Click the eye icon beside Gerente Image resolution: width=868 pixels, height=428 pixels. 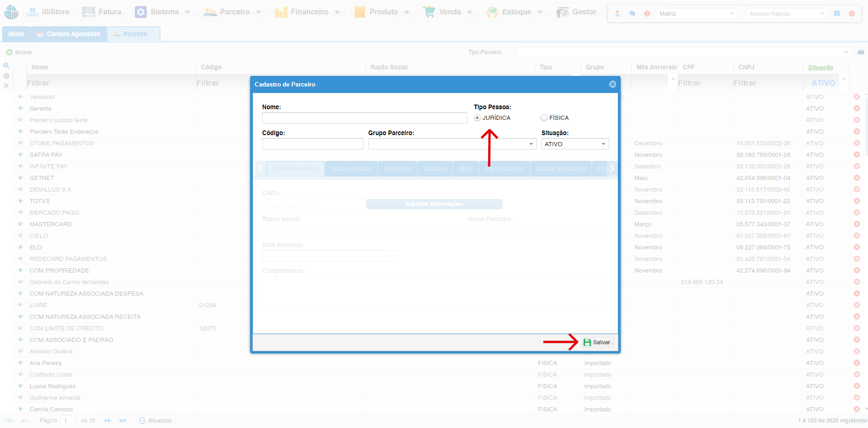point(20,109)
